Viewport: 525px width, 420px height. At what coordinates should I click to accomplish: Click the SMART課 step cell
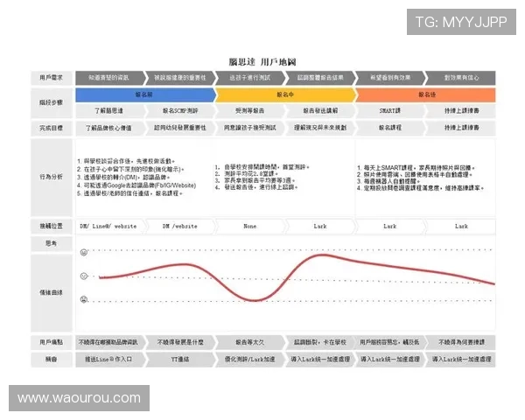point(389,111)
